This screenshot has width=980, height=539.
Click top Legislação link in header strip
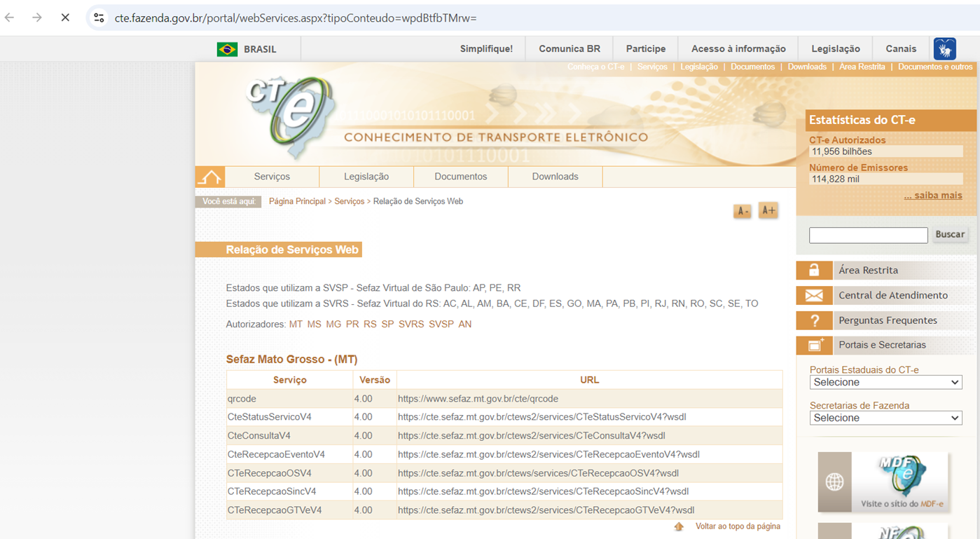(x=699, y=67)
